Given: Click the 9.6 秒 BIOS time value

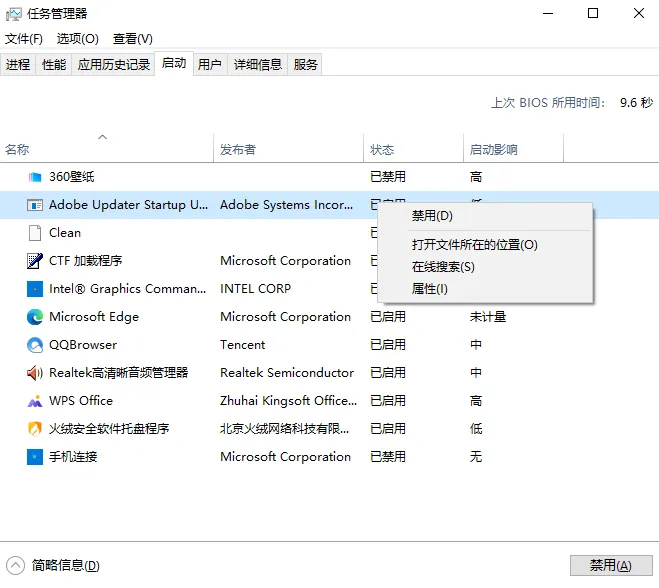Looking at the screenshot, I should 636,103.
